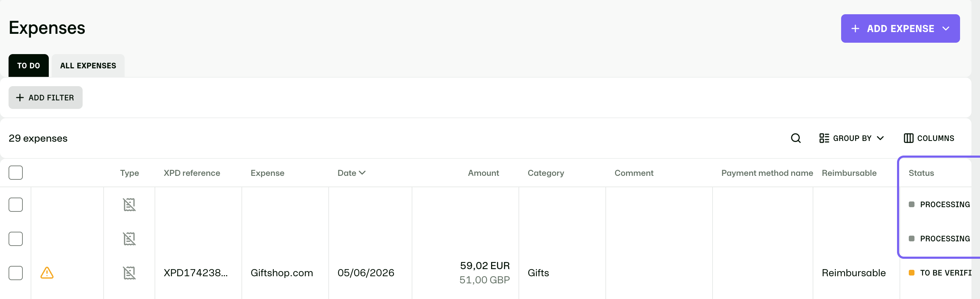Image resolution: width=980 pixels, height=299 pixels.
Task: Switch to the All Expenses tab
Action: pyautogui.click(x=88, y=65)
